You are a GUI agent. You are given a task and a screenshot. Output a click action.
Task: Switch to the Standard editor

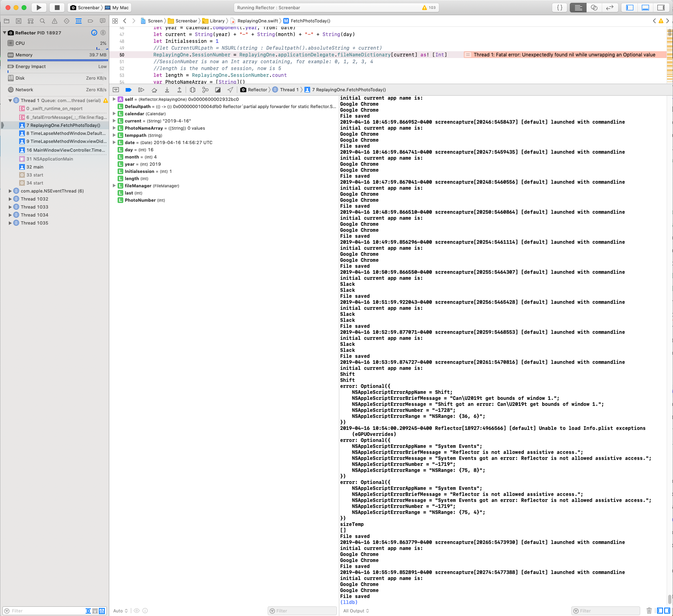(578, 8)
